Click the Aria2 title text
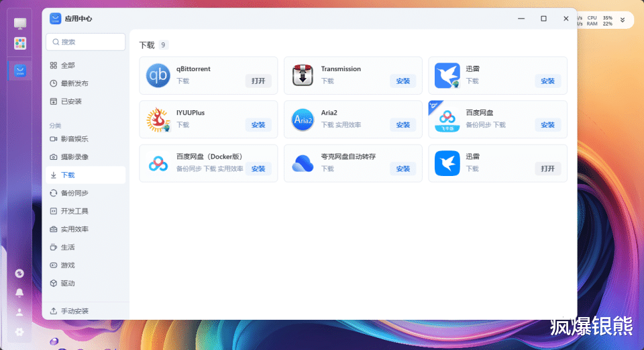This screenshot has width=644, height=350. pyautogui.click(x=329, y=113)
